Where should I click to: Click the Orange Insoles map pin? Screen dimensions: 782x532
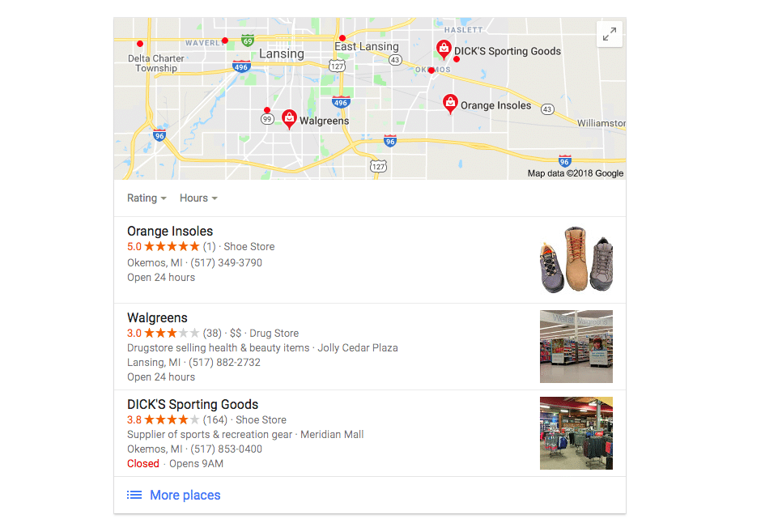coord(450,104)
